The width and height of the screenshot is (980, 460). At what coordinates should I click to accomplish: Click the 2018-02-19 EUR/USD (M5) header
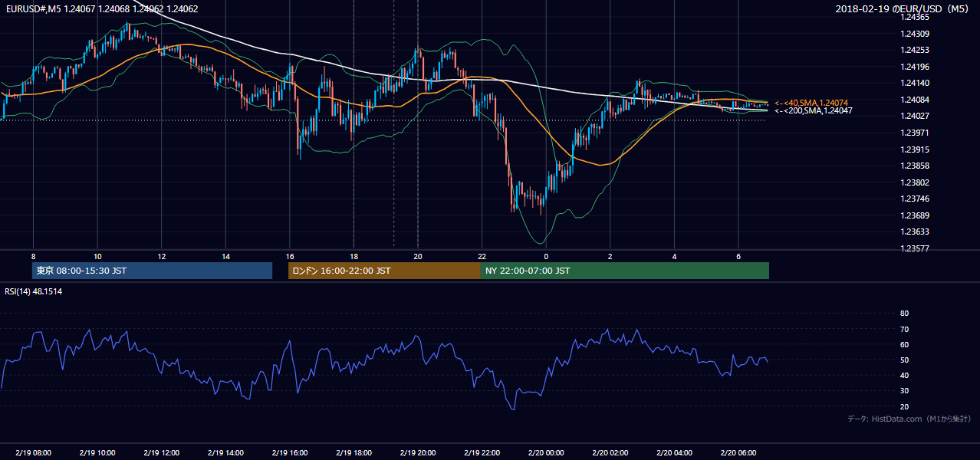pyautogui.click(x=903, y=9)
